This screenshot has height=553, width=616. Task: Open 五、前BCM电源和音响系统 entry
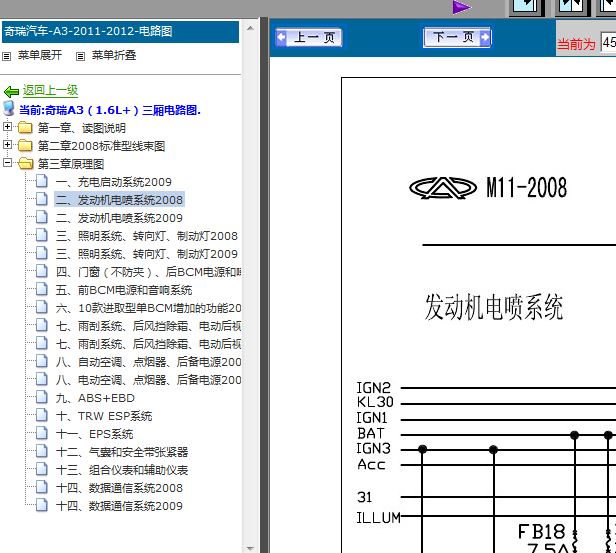coord(124,290)
